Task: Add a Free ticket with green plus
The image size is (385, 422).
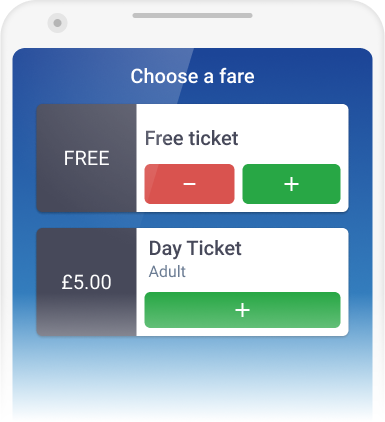Action: [x=291, y=184]
